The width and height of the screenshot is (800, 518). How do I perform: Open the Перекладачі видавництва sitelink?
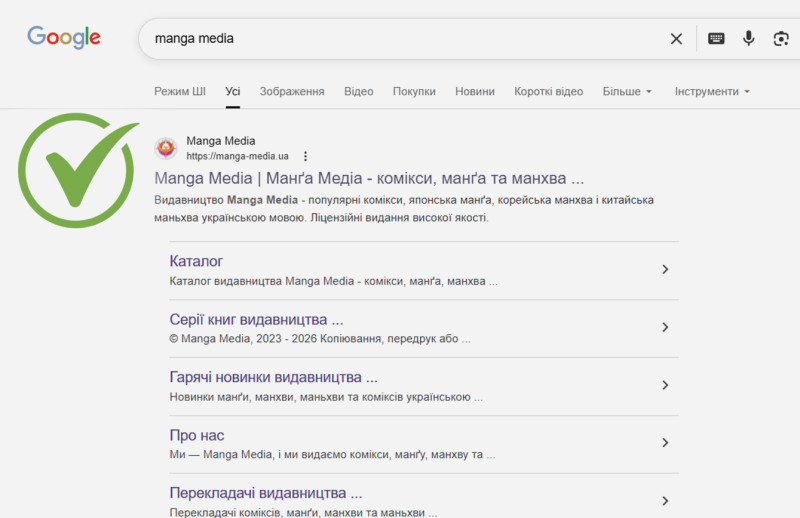click(266, 493)
